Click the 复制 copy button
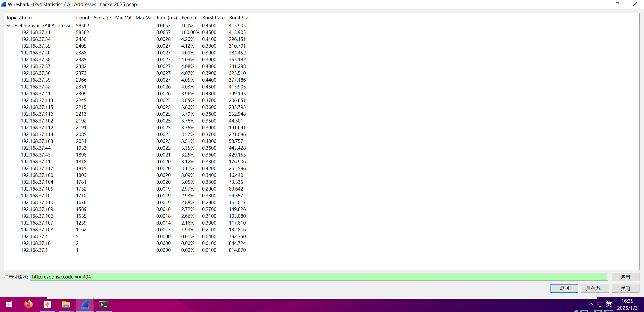The image size is (644, 312). pyautogui.click(x=564, y=288)
